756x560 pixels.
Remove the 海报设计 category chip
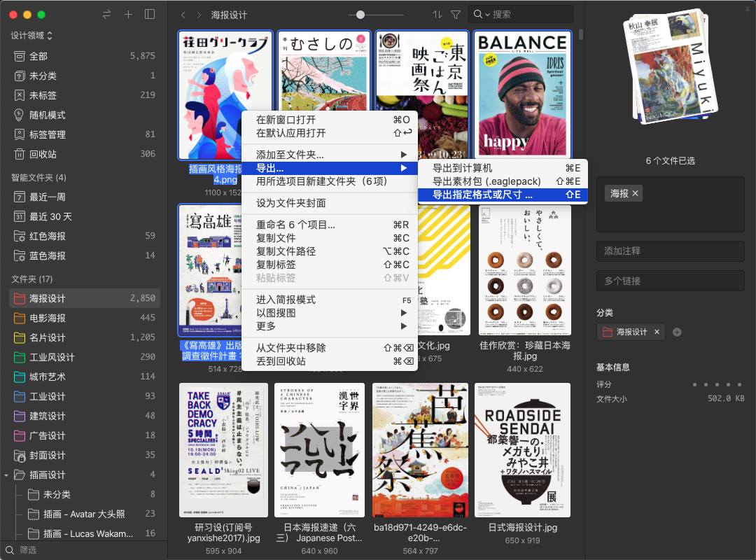(657, 332)
